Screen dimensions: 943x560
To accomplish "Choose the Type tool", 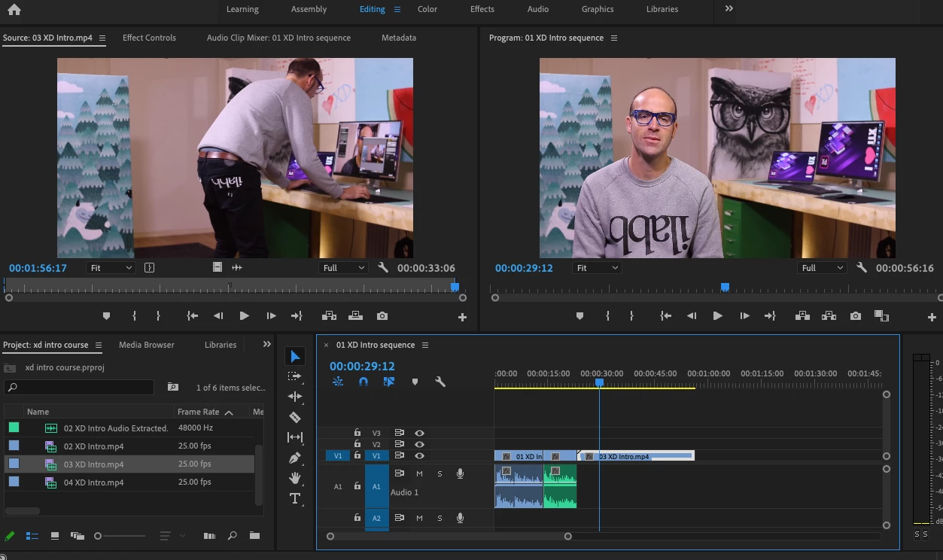I will 295,498.
